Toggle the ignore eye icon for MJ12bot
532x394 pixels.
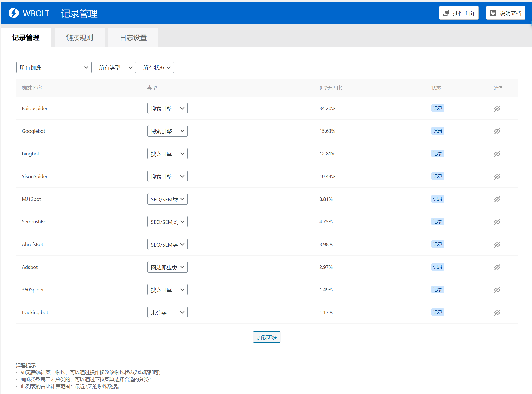point(497,199)
